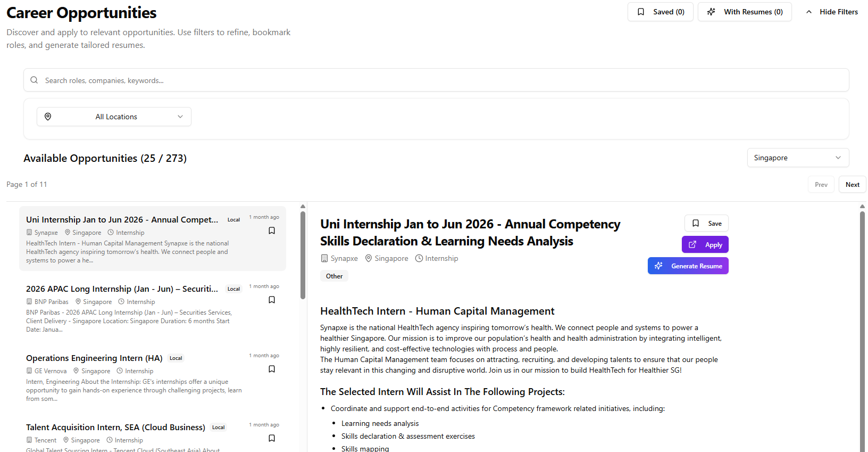Click bookmark icon on Tencent Talent Acquisition listing
Viewport: 868px width, 452px height.
pyautogui.click(x=272, y=438)
